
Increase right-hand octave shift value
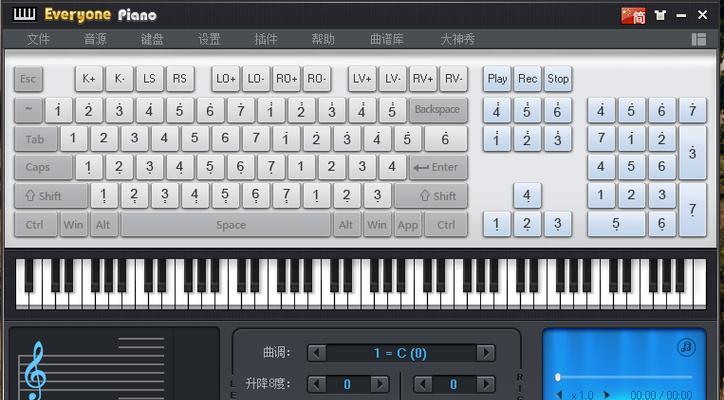486,384
